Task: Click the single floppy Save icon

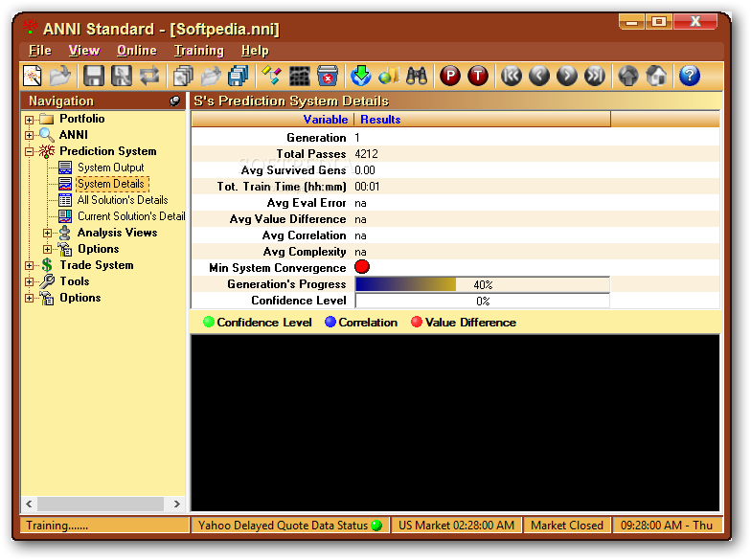Action: coord(94,76)
